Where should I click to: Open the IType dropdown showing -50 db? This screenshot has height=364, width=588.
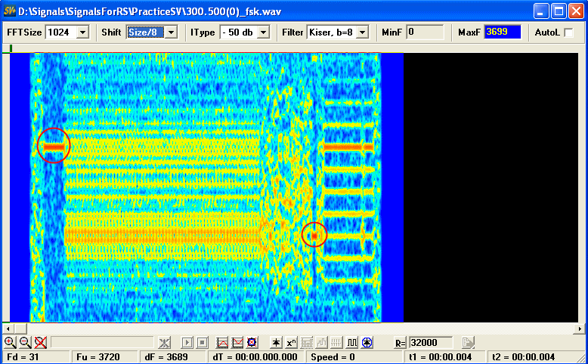[x=267, y=32]
